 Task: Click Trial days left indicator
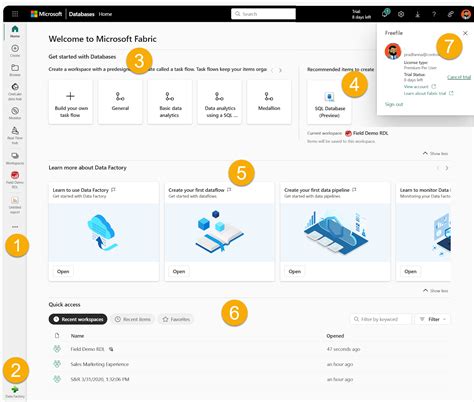pos(361,14)
